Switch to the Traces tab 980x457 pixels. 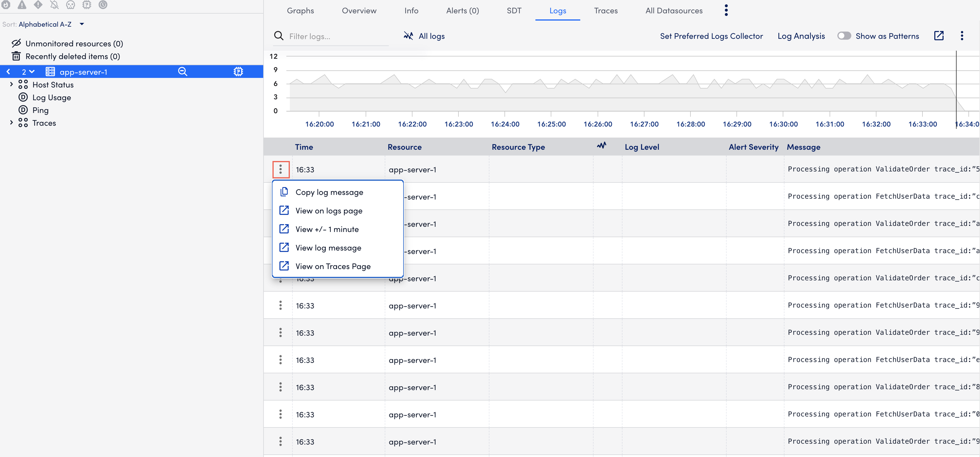pyautogui.click(x=606, y=11)
